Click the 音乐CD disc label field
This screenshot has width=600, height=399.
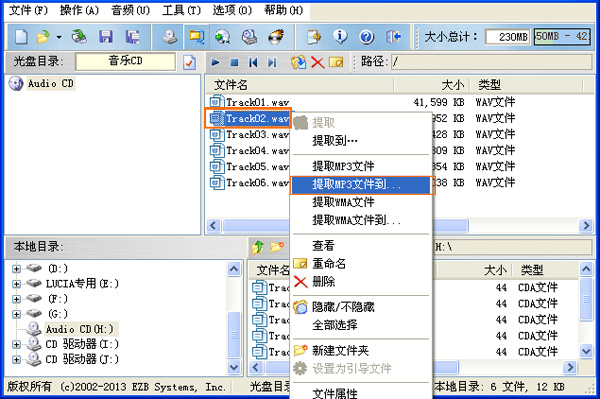pyautogui.click(x=126, y=61)
